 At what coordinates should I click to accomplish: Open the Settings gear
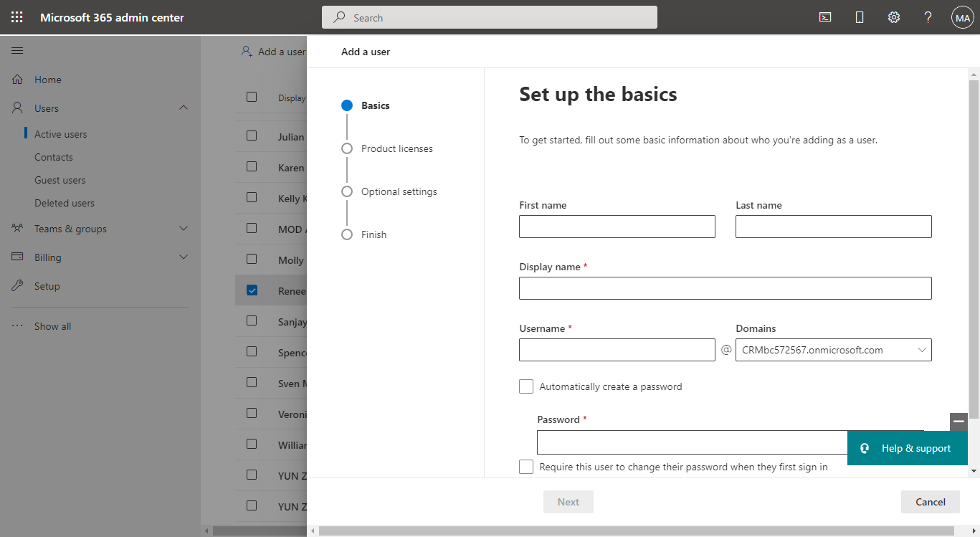(x=893, y=16)
